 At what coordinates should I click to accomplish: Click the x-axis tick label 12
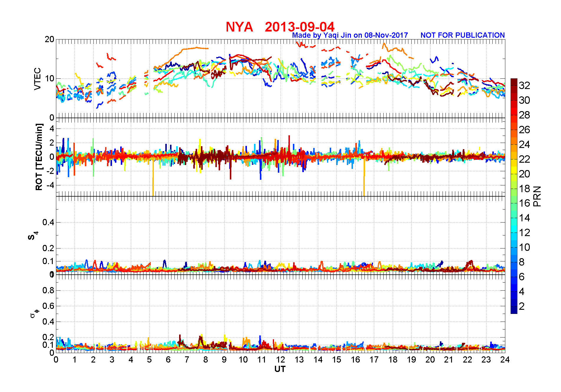280,360
